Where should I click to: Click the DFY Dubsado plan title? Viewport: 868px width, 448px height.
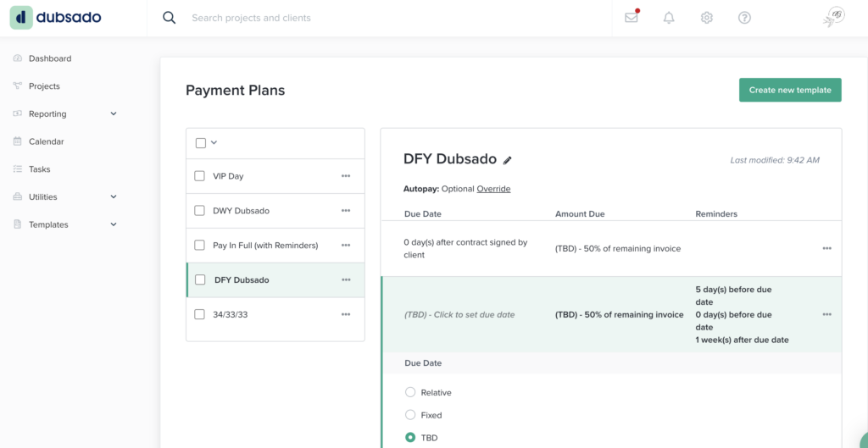[450, 158]
